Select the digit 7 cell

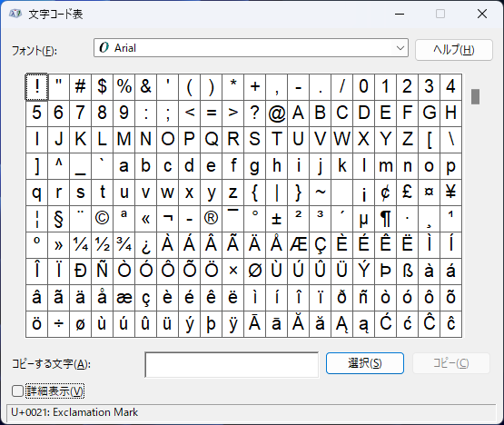click(x=80, y=114)
